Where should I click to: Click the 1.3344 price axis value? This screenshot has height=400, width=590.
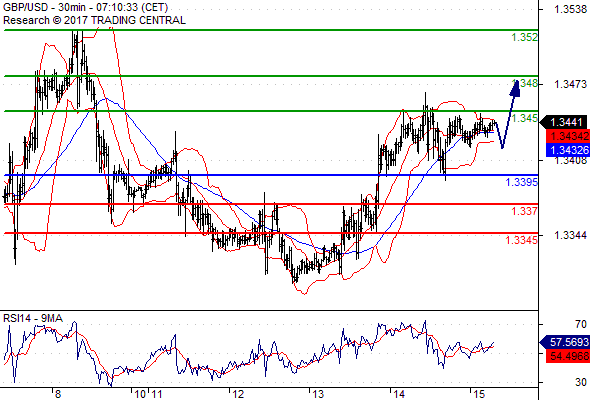[570, 236]
